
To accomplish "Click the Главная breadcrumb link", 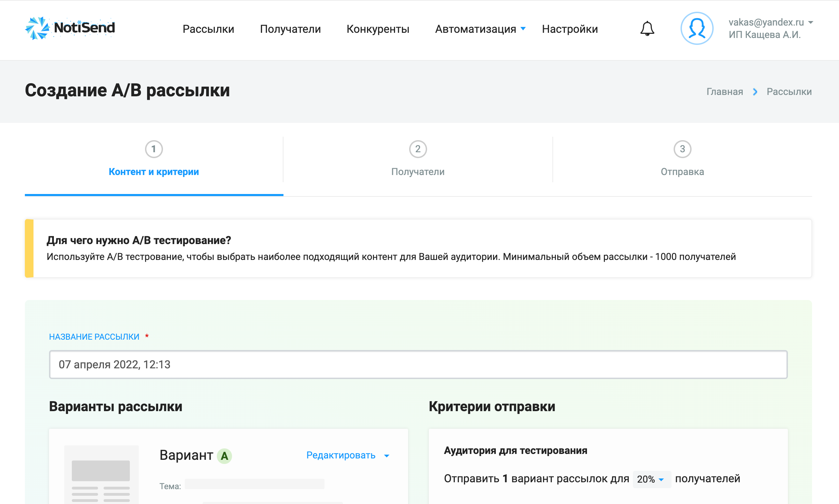I will [x=725, y=92].
